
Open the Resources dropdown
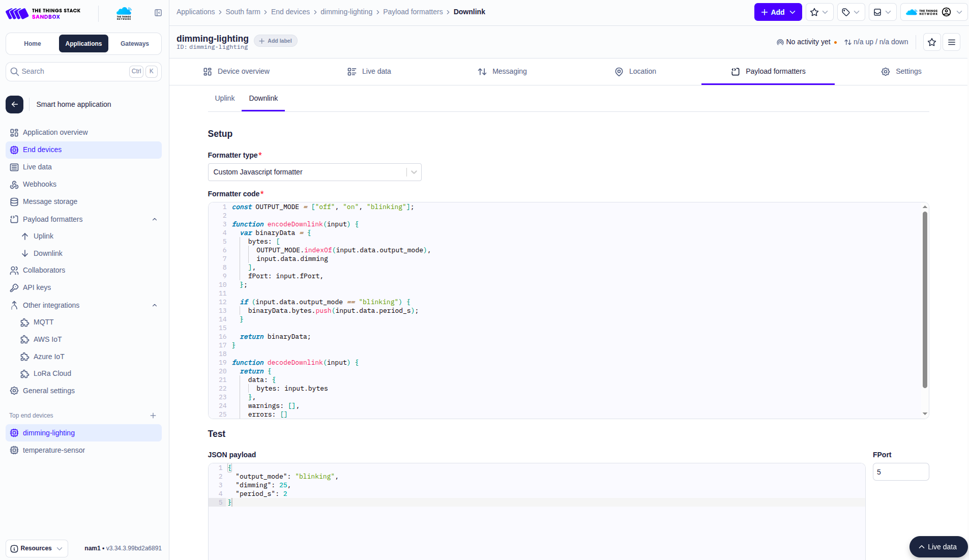[37, 548]
